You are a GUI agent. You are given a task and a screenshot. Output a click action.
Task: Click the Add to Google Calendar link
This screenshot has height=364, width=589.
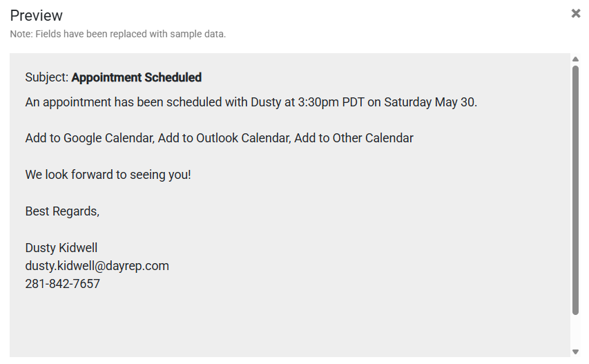pyautogui.click(x=90, y=138)
